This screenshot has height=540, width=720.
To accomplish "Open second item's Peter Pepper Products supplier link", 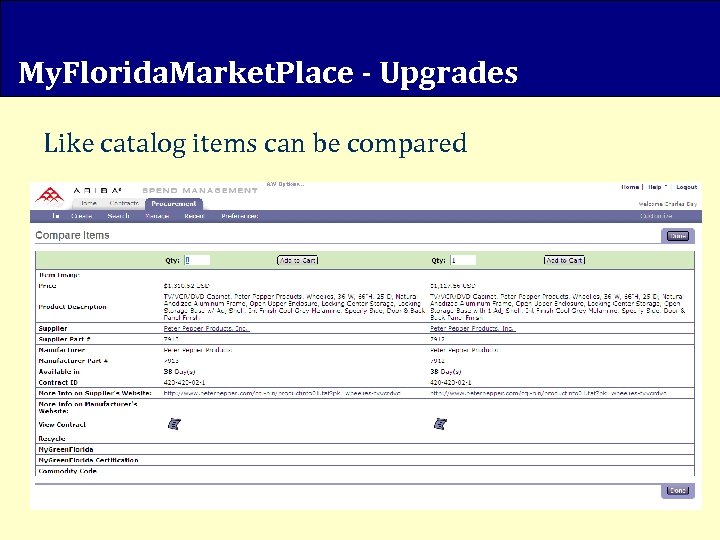I will [472, 328].
